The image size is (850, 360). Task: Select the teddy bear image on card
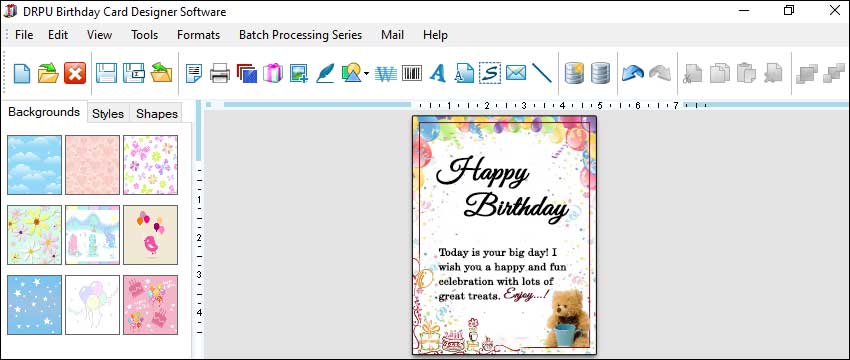[x=568, y=318]
